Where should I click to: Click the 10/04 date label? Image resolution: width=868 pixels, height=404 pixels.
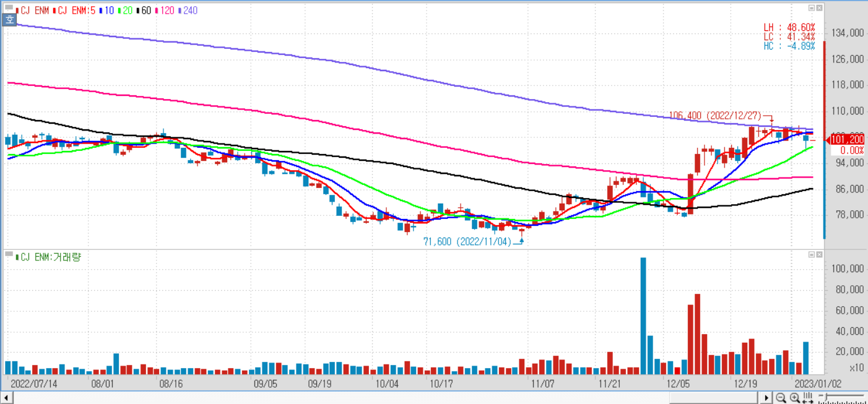point(387,384)
